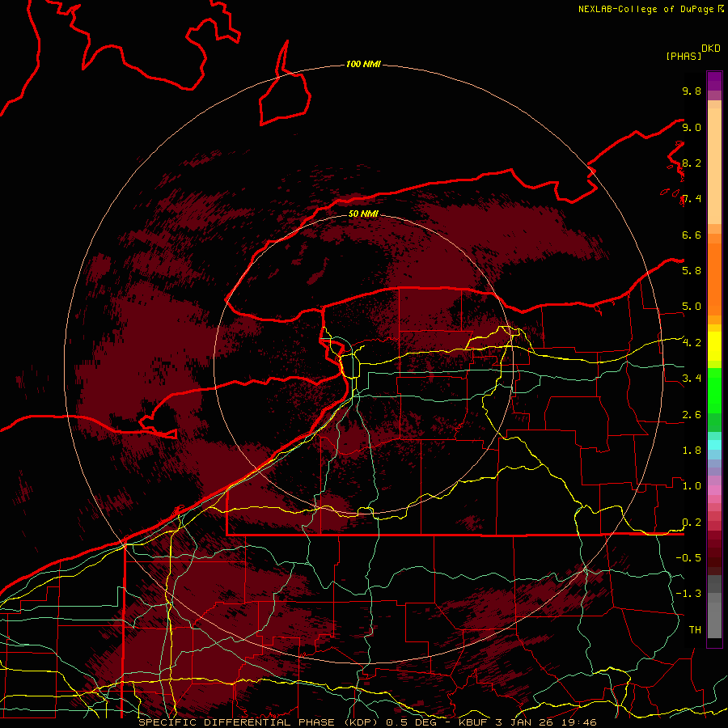728x728 pixels.
Task: Click the yellow segment of the color scale
Action: click(714, 346)
